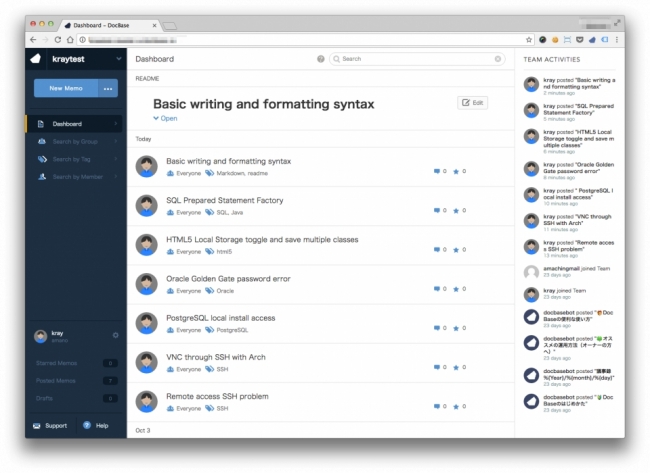Edit the README memo

(473, 103)
